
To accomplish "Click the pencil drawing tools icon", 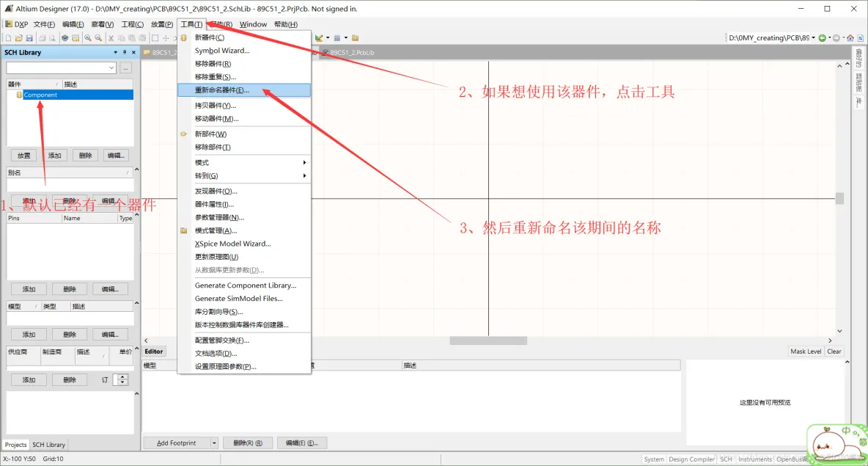I will [x=320, y=38].
